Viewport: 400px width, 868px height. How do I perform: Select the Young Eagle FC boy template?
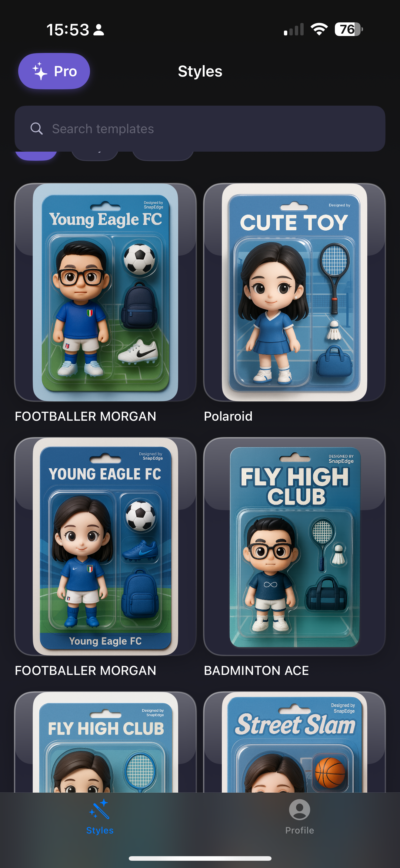[x=105, y=292]
